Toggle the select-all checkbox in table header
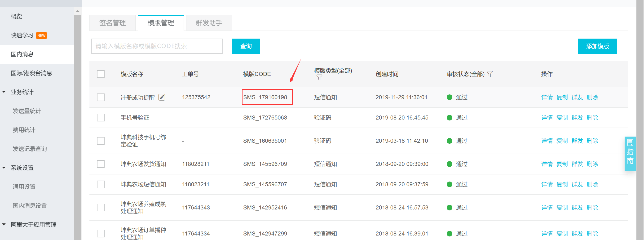This screenshot has height=240, width=644. click(101, 74)
